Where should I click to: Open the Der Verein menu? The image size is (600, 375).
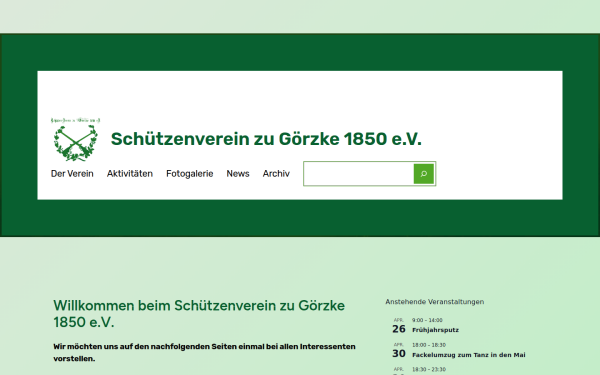tap(72, 174)
